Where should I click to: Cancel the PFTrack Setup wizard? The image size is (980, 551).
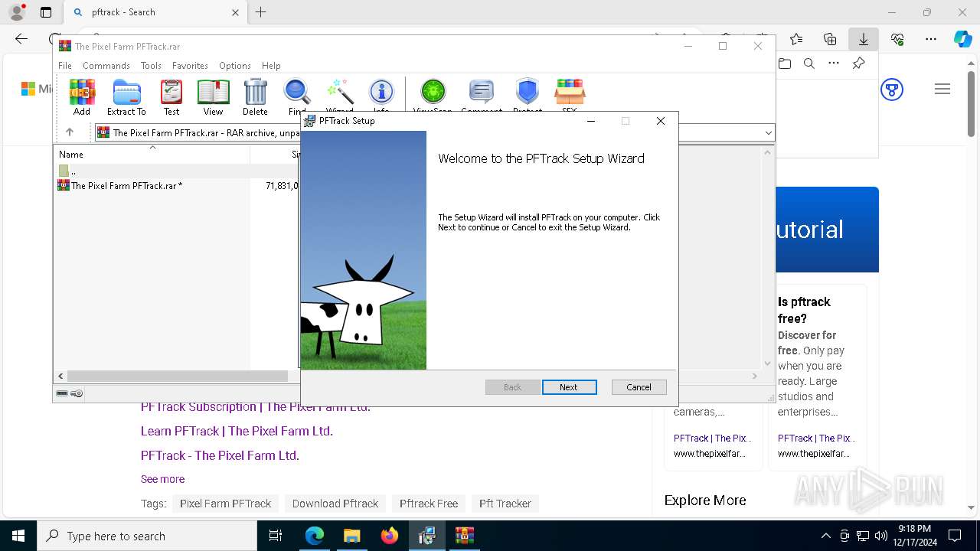[x=639, y=387]
